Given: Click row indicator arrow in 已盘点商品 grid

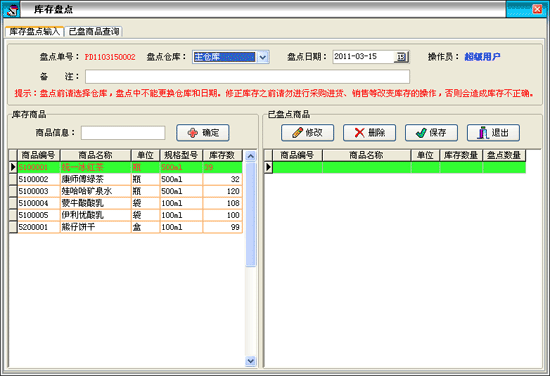Looking at the screenshot, I should click(x=268, y=167).
